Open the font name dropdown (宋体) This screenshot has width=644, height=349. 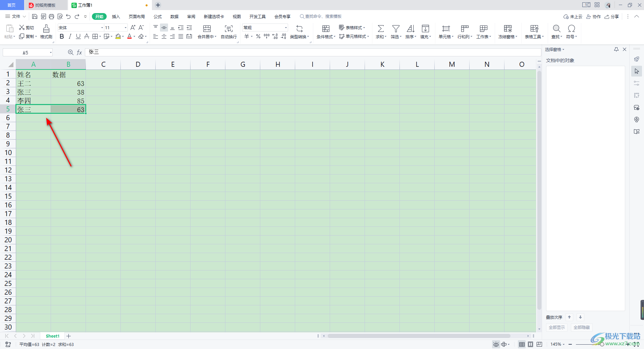102,28
